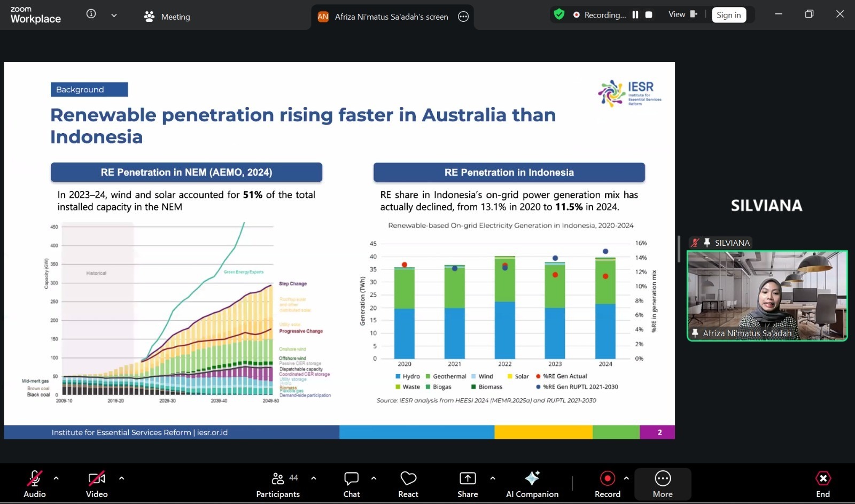This screenshot has width=855, height=504.
Task: Click the meeting info icon
Action: click(91, 14)
